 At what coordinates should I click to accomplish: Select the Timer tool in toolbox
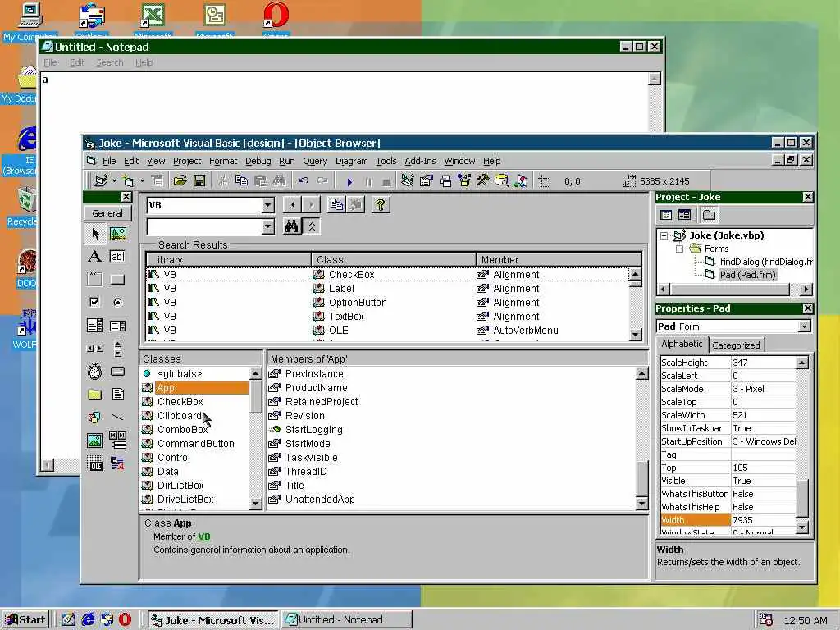[x=95, y=372]
